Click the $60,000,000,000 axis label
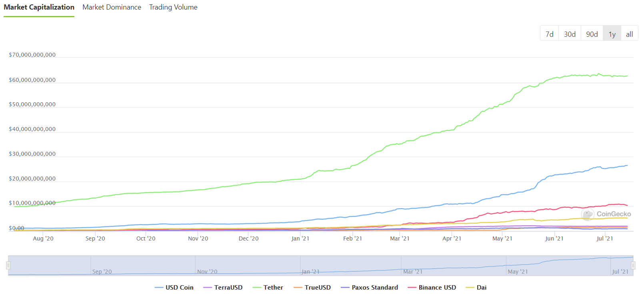Screen dimensions: 644x294 (32, 80)
